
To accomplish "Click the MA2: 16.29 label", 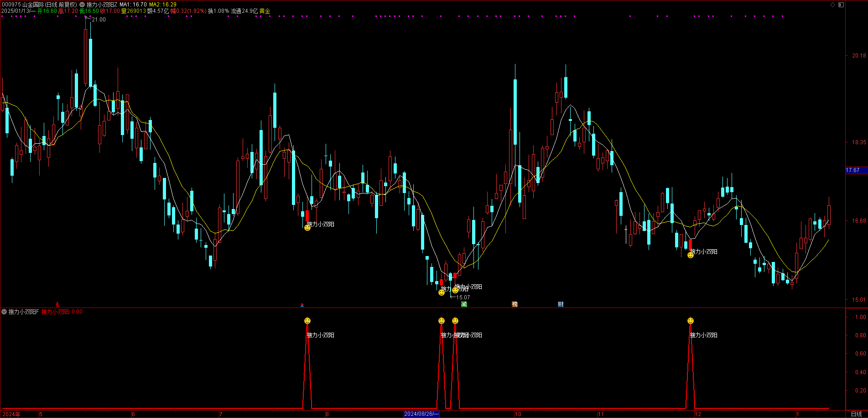I will click(x=163, y=5).
